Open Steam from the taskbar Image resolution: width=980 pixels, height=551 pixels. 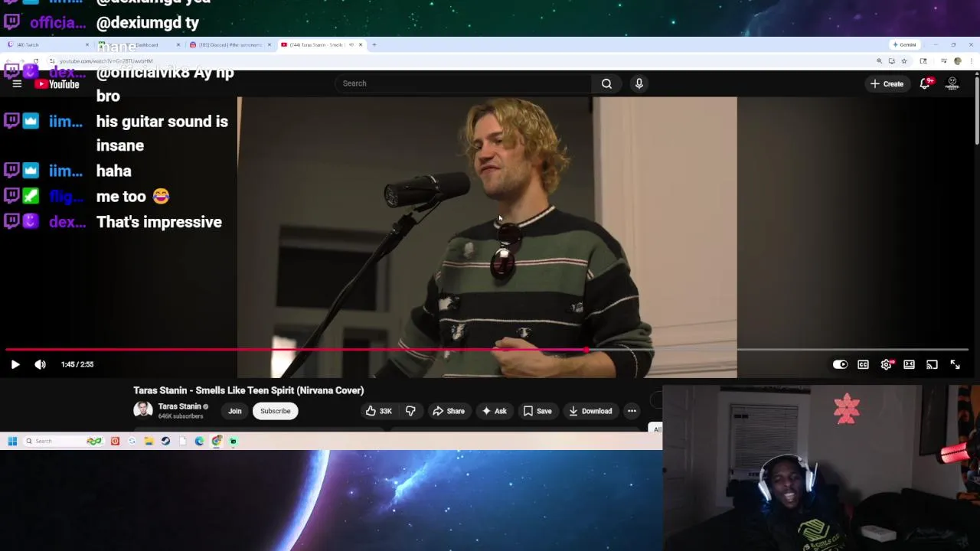click(165, 441)
